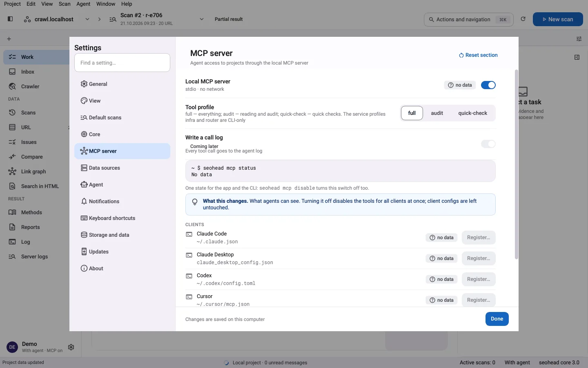Toggle the Write a call log switch

(488, 144)
